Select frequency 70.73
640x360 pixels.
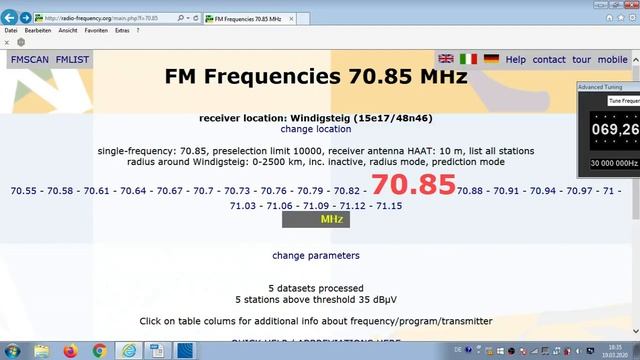[x=237, y=191]
